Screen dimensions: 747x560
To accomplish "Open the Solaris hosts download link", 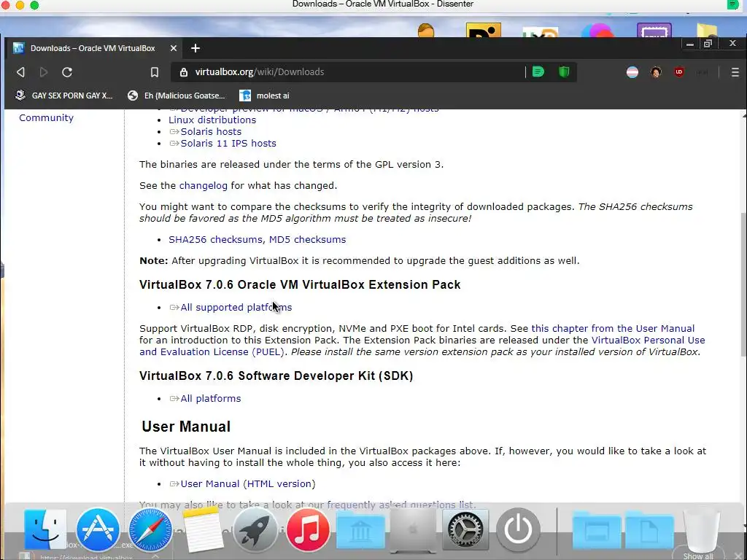I will point(211,131).
